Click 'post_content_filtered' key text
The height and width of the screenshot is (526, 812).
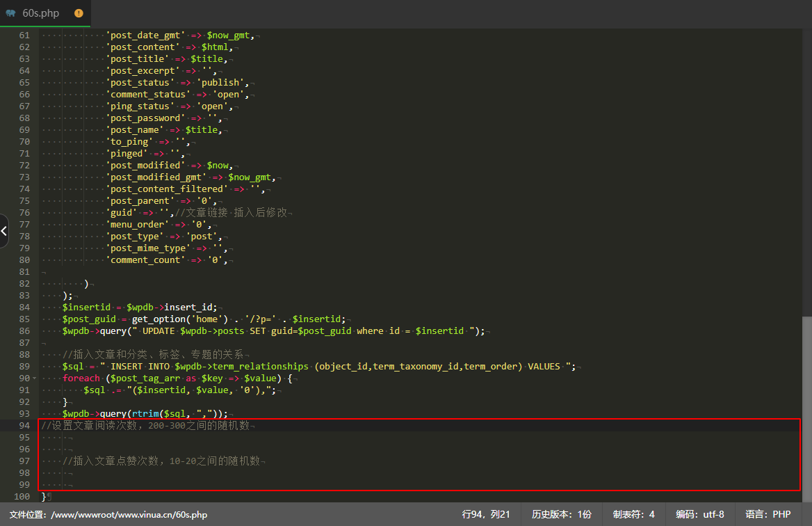167,189
